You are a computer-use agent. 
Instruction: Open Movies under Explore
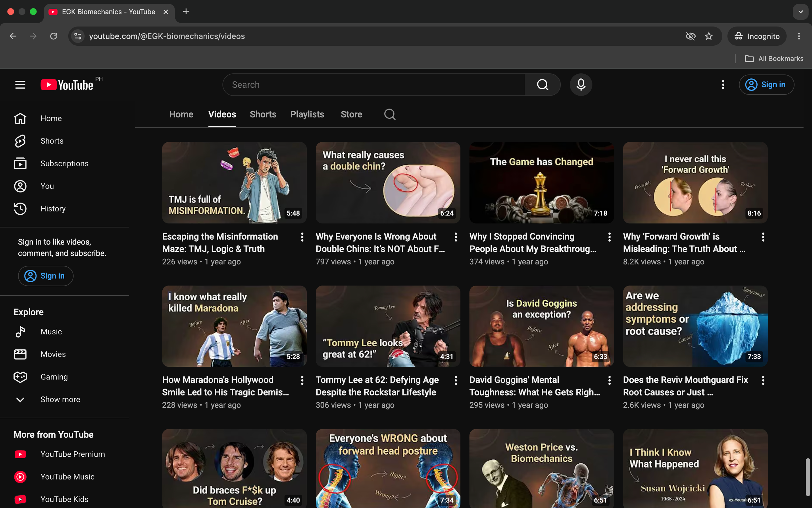click(x=64, y=354)
